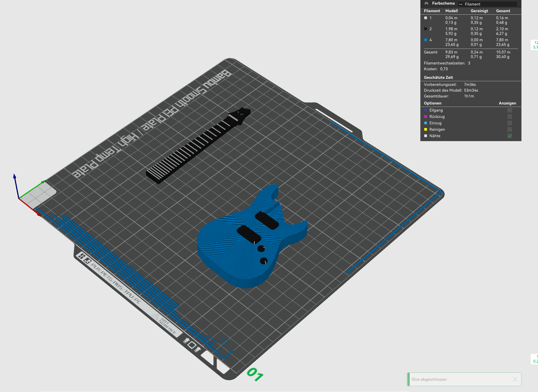Enable the Einzug display checkbox
The height and width of the screenshot is (392, 538).
(x=510, y=123)
